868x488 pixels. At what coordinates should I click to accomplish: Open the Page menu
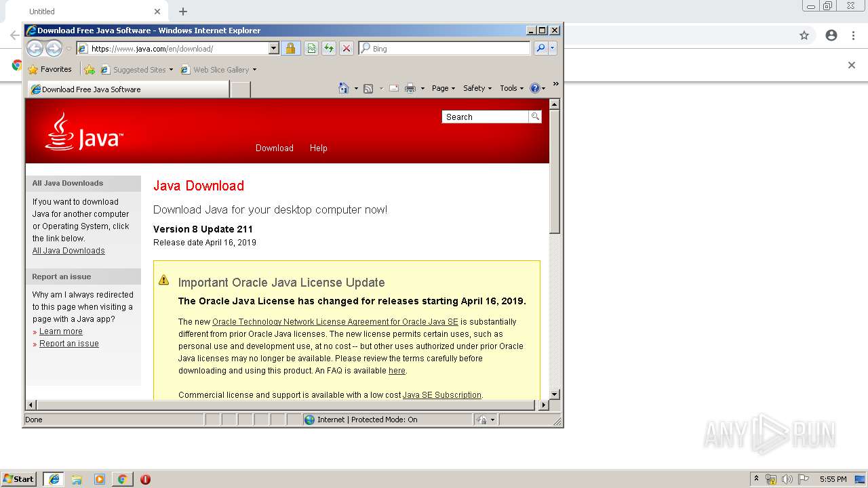point(443,88)
